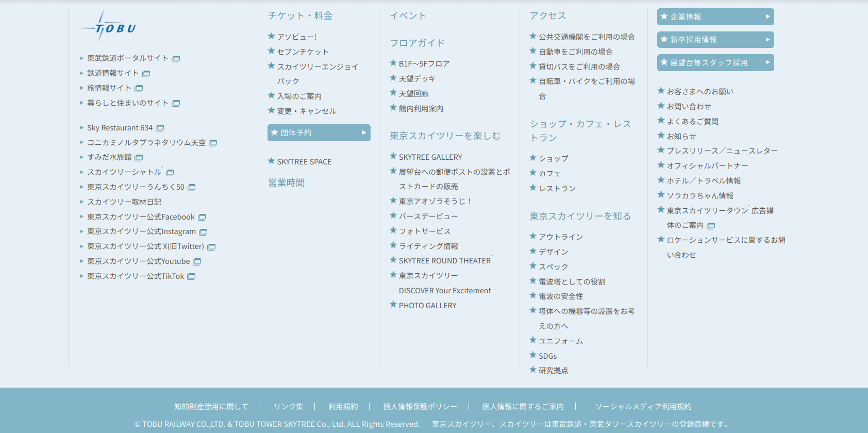This screenshot has width=868, height=433.
Task: Click arrow on 展望台等スタッフ採用 button
Action: point(767,62)
